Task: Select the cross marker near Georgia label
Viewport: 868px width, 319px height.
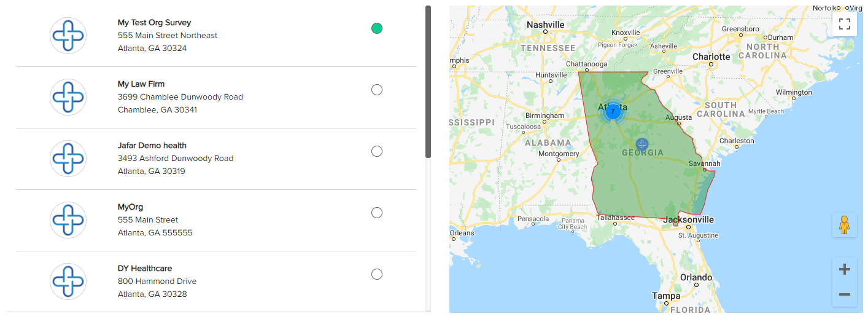Action: 641,145
